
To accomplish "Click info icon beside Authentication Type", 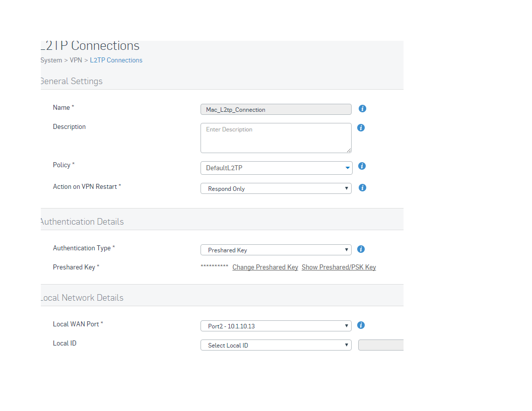I will [x=361, y=249].
